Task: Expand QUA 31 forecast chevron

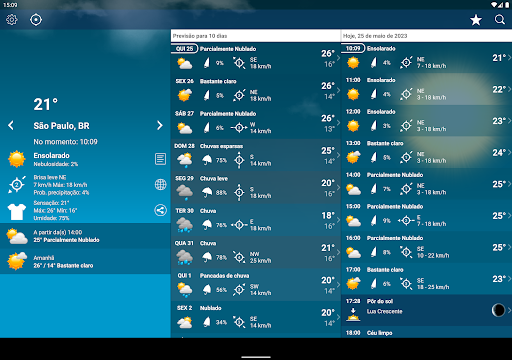Action: 338,252
